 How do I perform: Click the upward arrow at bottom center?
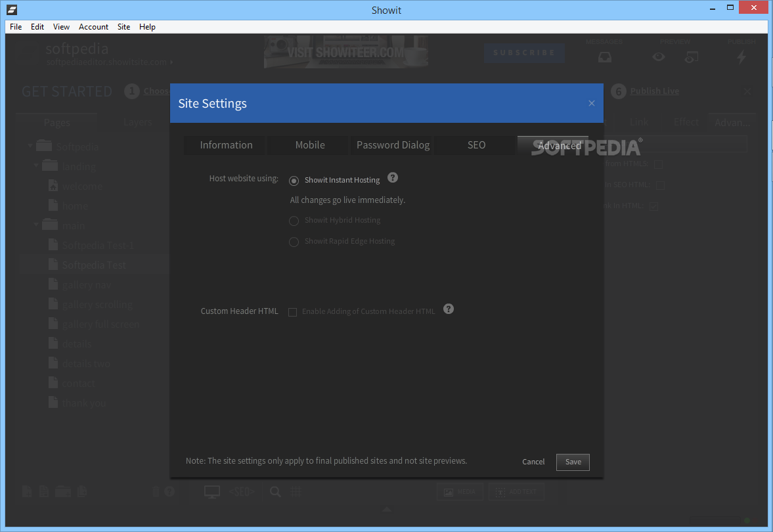coord(386,509)
